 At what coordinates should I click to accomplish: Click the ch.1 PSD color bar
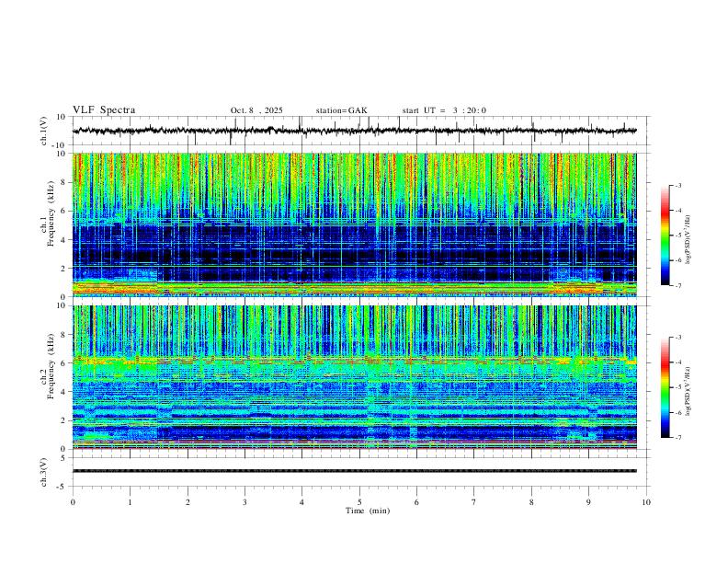[x=665, y=236]
